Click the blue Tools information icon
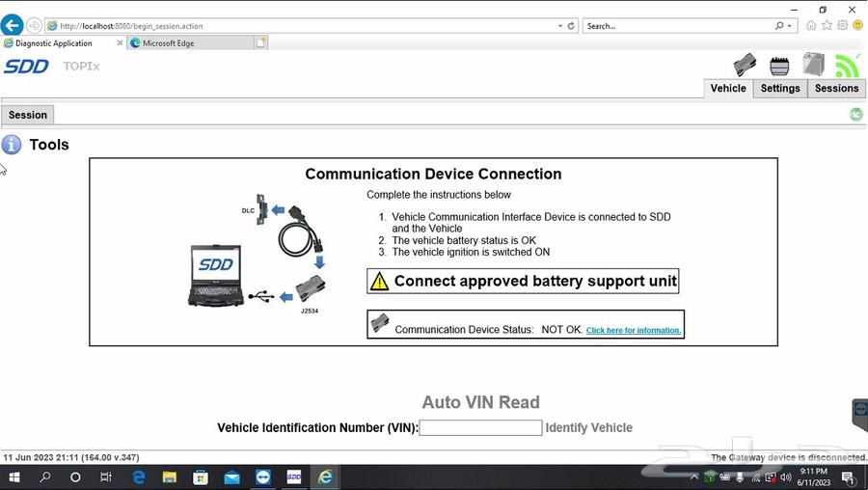 [12, 145]
